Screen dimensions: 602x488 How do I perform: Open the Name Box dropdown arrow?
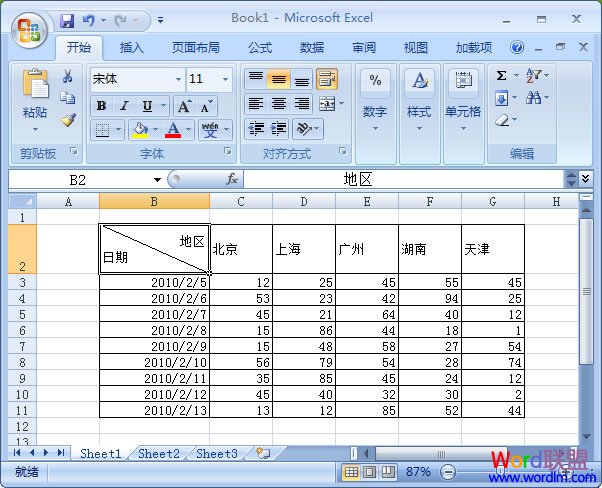[158, 179]
